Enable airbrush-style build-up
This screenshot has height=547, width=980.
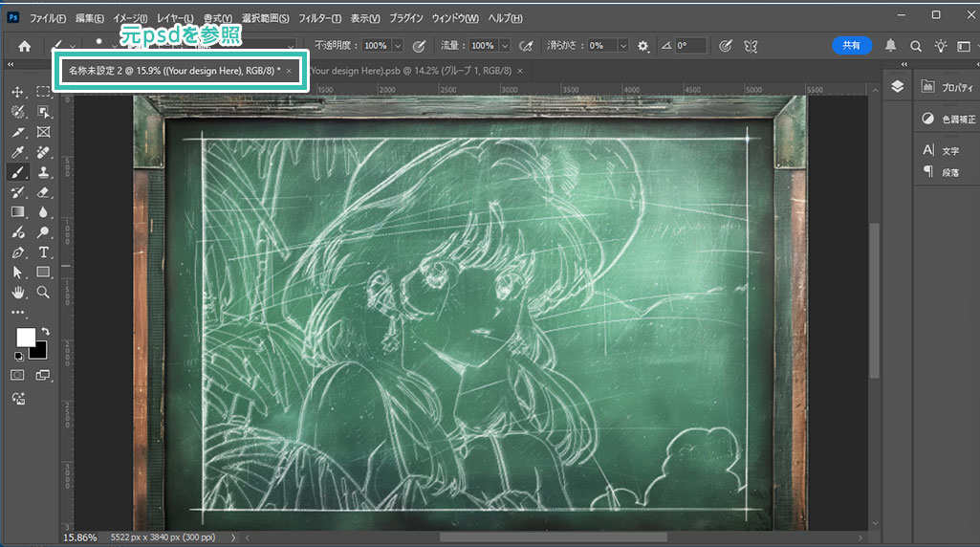(526, 46)
